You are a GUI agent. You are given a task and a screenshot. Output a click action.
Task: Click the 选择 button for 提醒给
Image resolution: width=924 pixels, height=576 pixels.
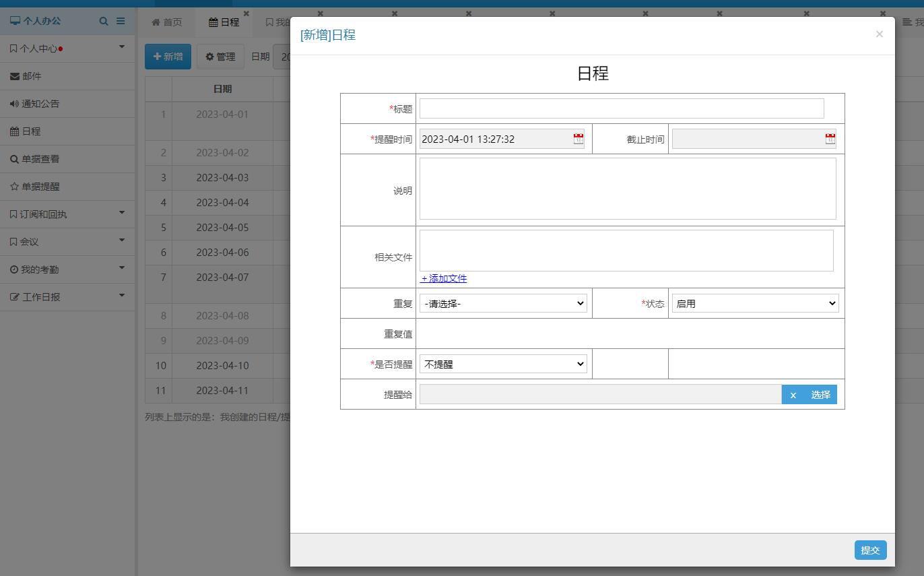[820, 395]
